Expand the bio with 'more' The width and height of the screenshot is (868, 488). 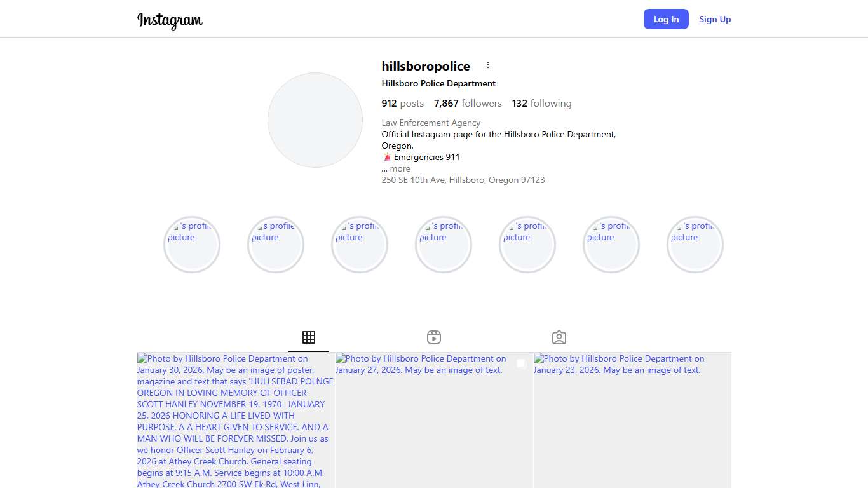coord(400,169)
